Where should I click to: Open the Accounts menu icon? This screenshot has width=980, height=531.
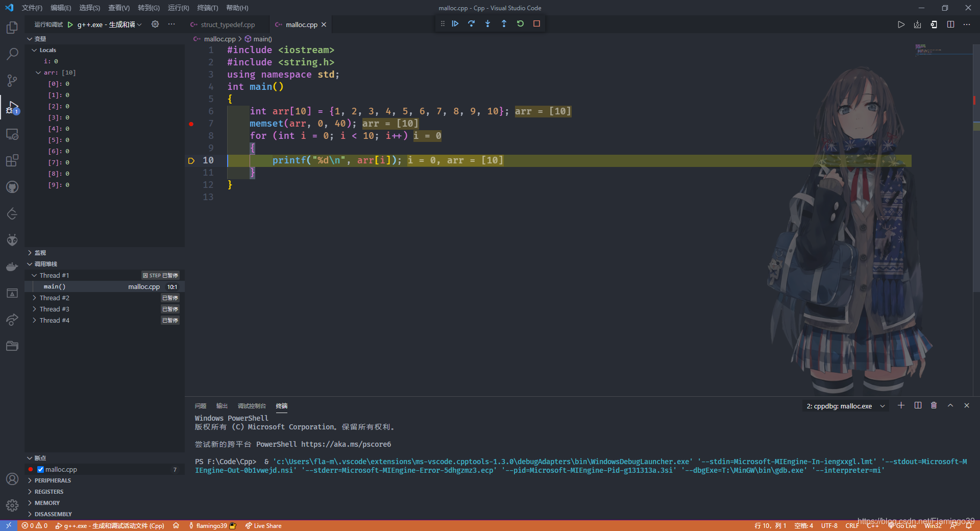(12, 479)
